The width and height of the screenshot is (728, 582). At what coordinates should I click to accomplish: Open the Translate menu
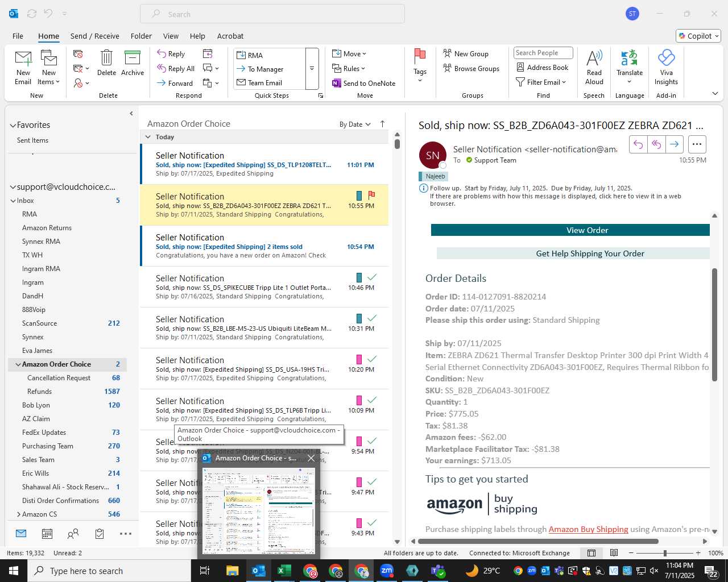click(x=630, y=67)
